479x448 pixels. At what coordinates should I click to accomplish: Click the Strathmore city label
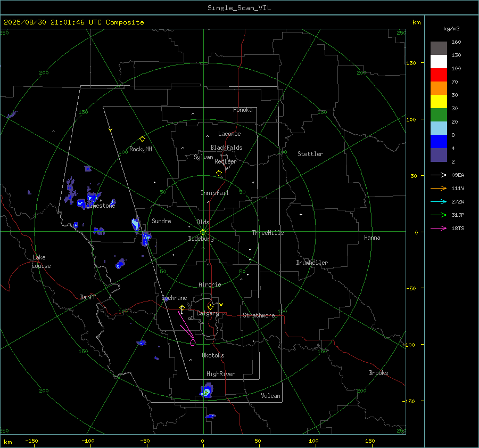[259, 315]
